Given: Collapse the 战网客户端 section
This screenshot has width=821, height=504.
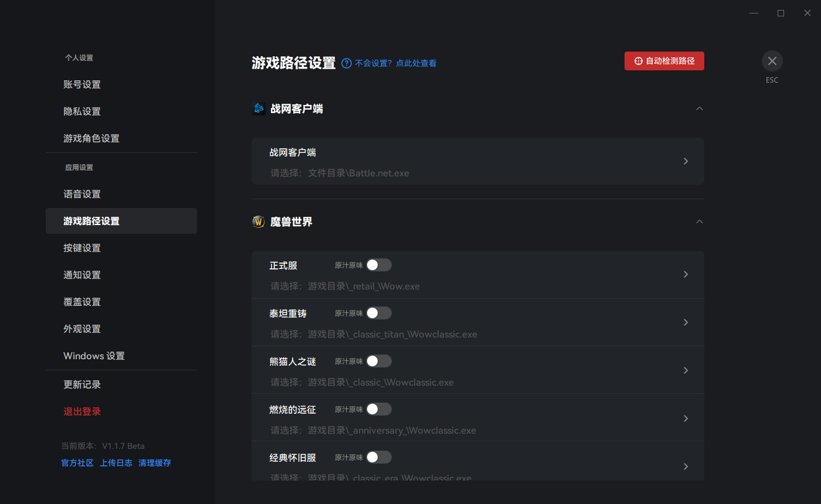Looking at the screenshot, I should pyautogui.click(x=699, y=108).
